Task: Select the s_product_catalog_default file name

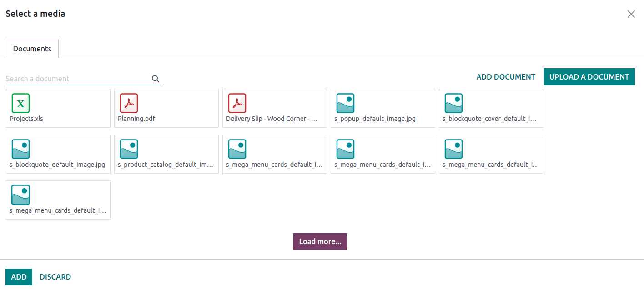Action: point(166,165)
